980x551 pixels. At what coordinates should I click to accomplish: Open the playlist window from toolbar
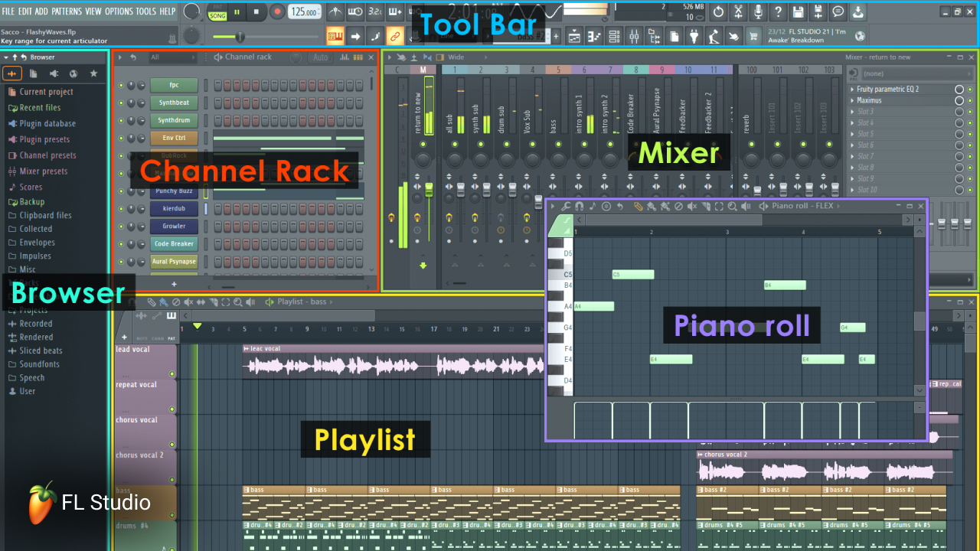pos(574,36)
